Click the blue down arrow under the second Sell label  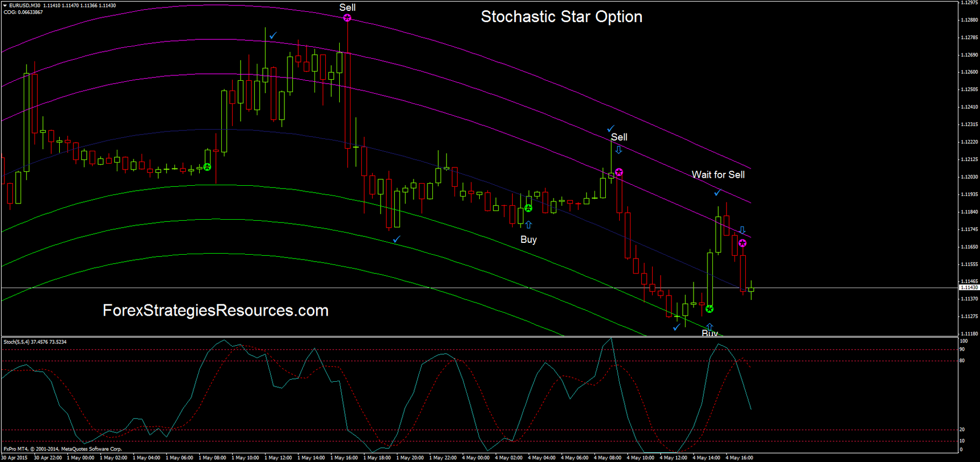click(x=619, y=150)
